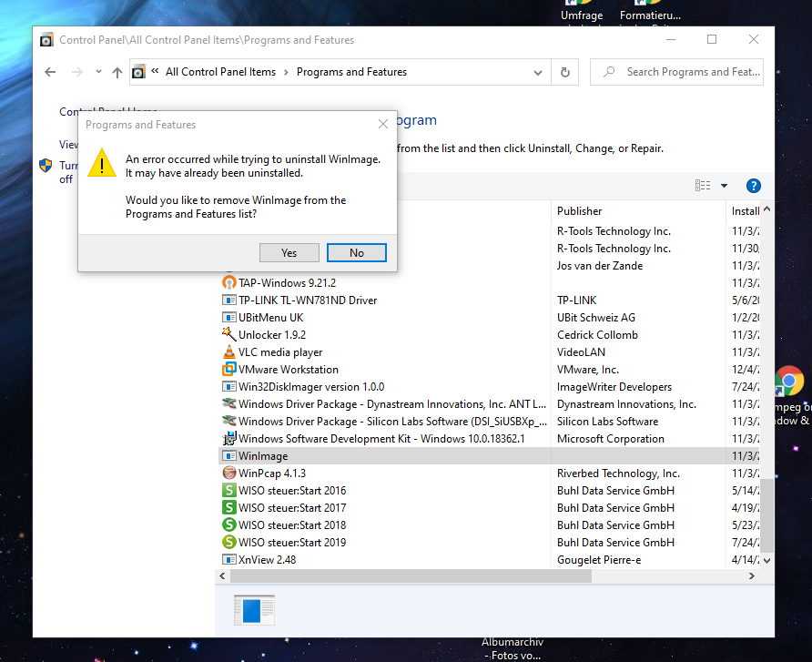Go back with the navigation arrow
Screen dimensions: 812x662
pos(50,72)
